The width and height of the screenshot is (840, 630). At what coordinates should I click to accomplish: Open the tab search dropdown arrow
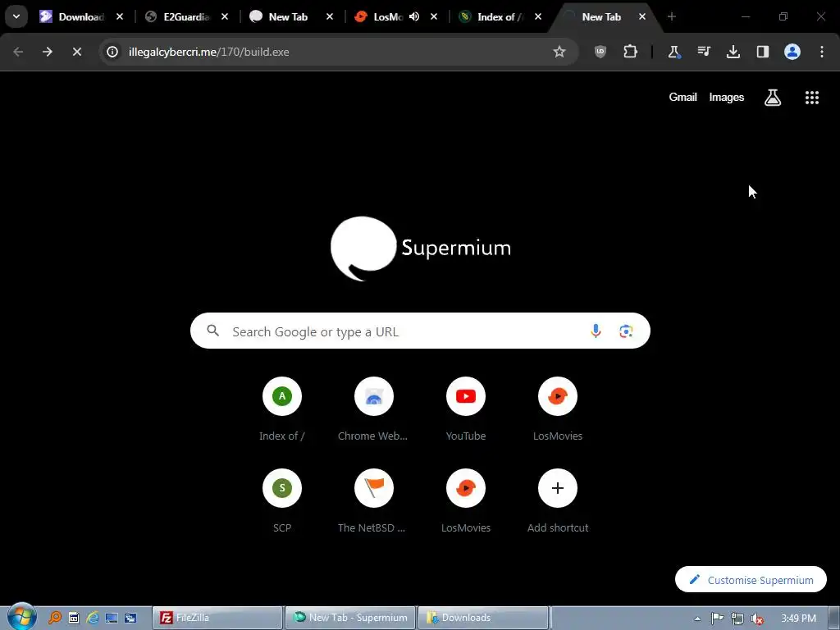tap(16, 16)
